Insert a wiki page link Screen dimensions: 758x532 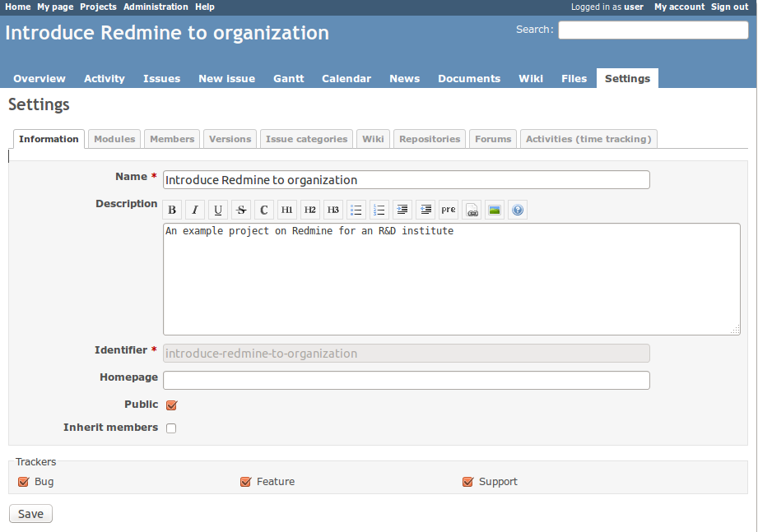point(472,210)
